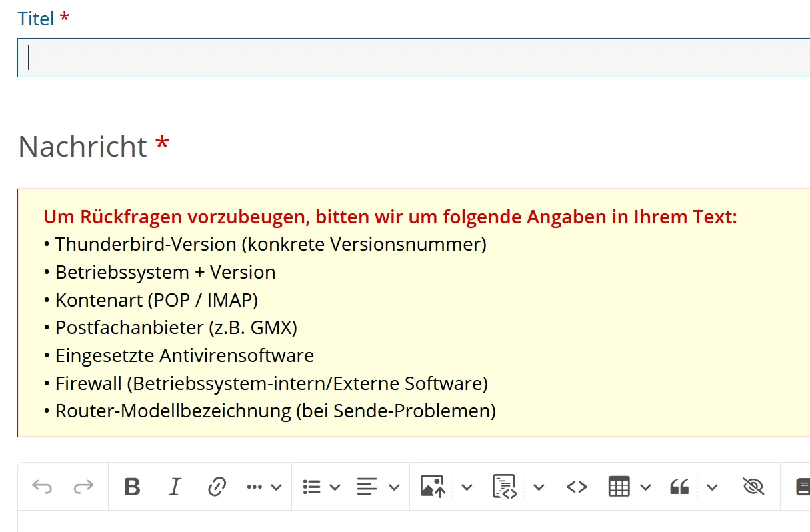The height and width of the screenshot is (532, 810).
Task: Open the image options dropdown arrow
Action: click(467, 487)
